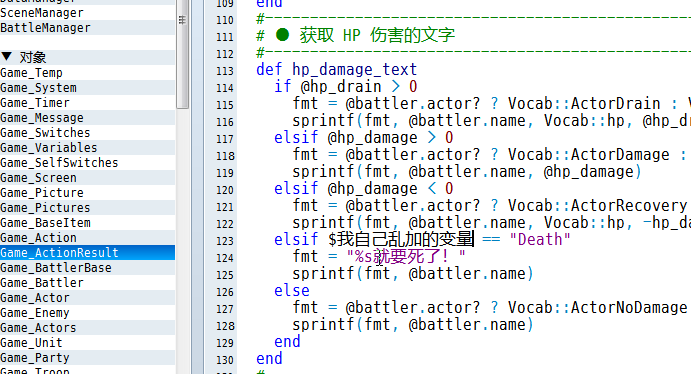Image resolution: width=691 pixels, height=374 pixels.
Task: Click line number 123 in gutter
Action: [225, 241]
